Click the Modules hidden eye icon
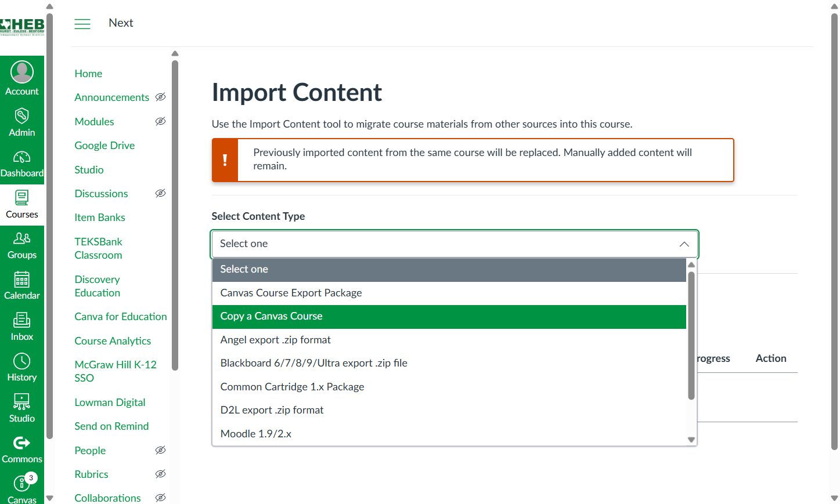Viewport: 840px width, 504px height. [161, 121]
